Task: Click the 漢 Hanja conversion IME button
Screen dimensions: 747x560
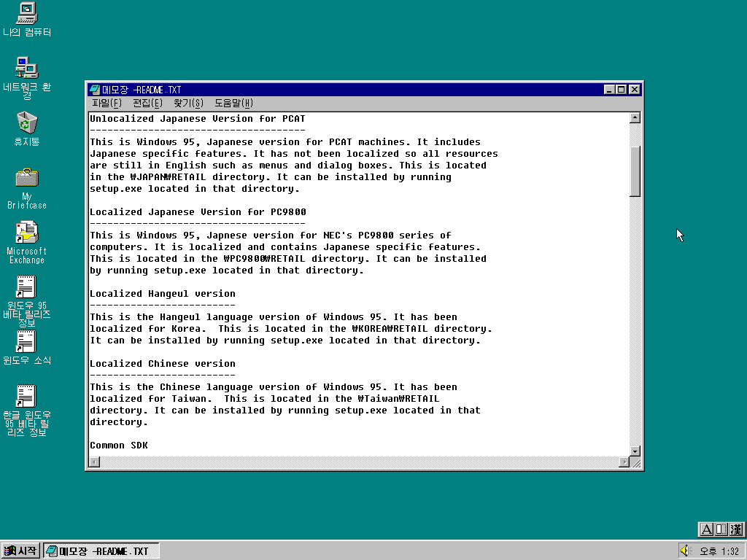Action: (735, 529)
